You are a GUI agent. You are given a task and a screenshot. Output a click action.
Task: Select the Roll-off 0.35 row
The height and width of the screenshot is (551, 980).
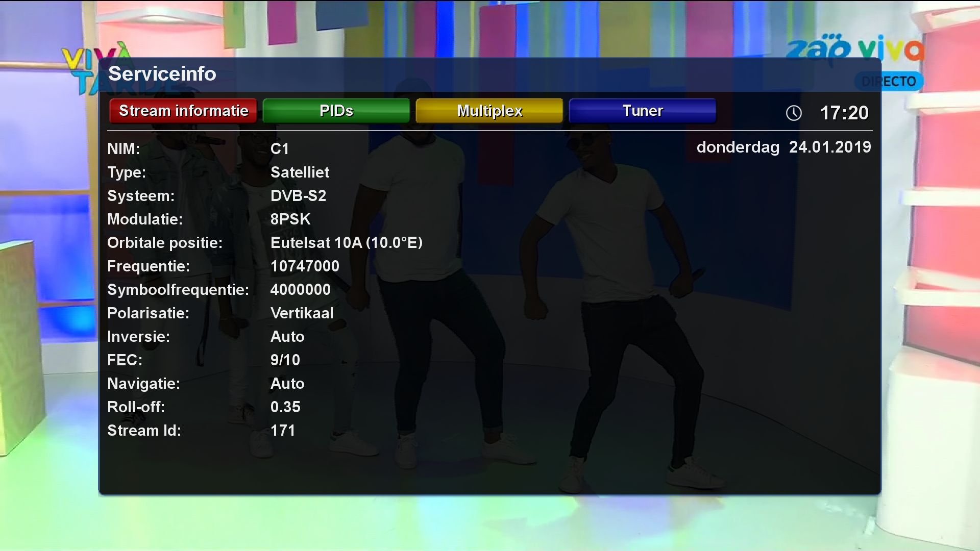pos(286,407)
